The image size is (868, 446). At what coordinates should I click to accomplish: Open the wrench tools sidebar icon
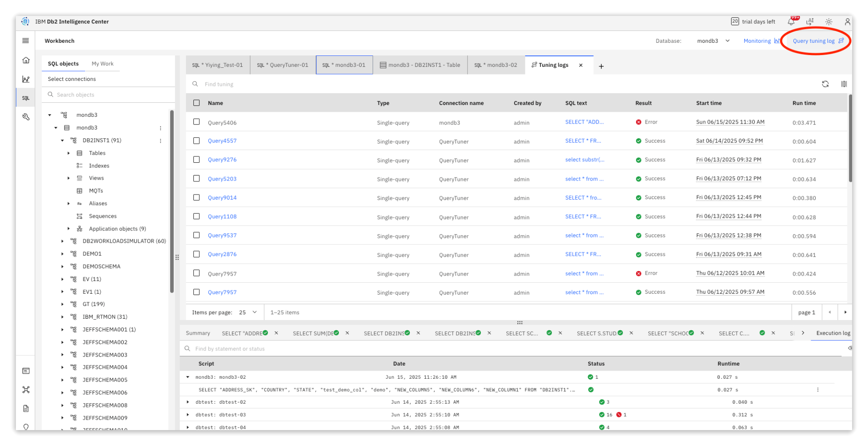(26, 117)
